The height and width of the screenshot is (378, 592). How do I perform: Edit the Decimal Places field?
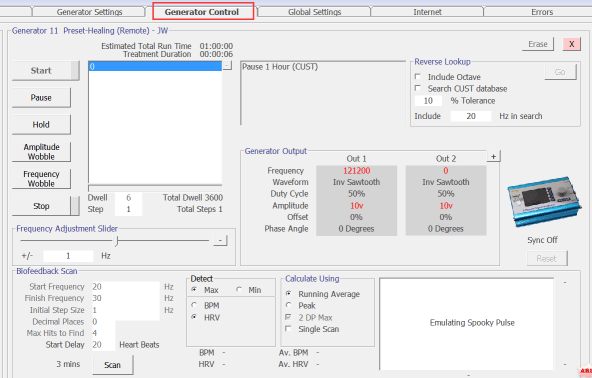click(x=103, y=322)
